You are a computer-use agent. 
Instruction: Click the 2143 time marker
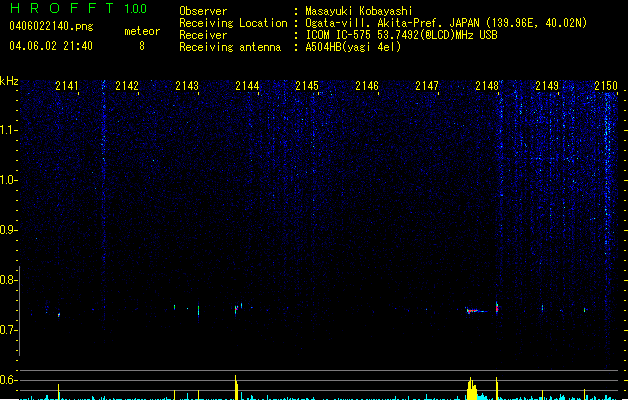(187, 86)
